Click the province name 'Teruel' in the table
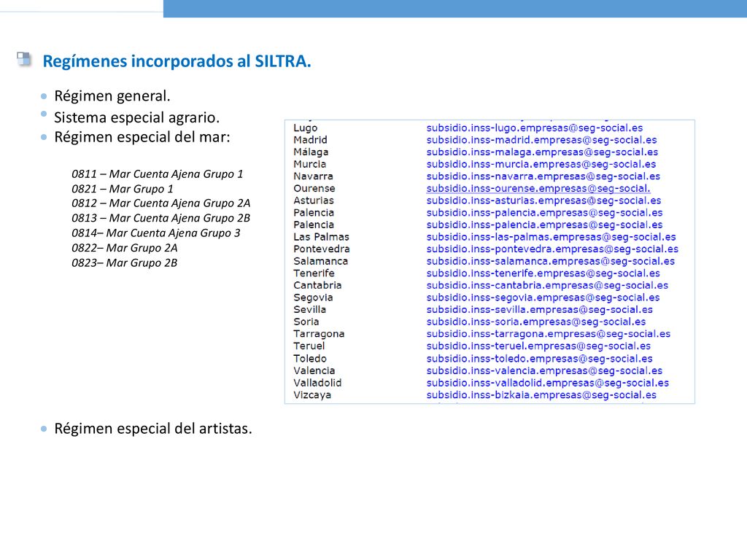This screenshot has width=747, height=560. tap(309, 346)
